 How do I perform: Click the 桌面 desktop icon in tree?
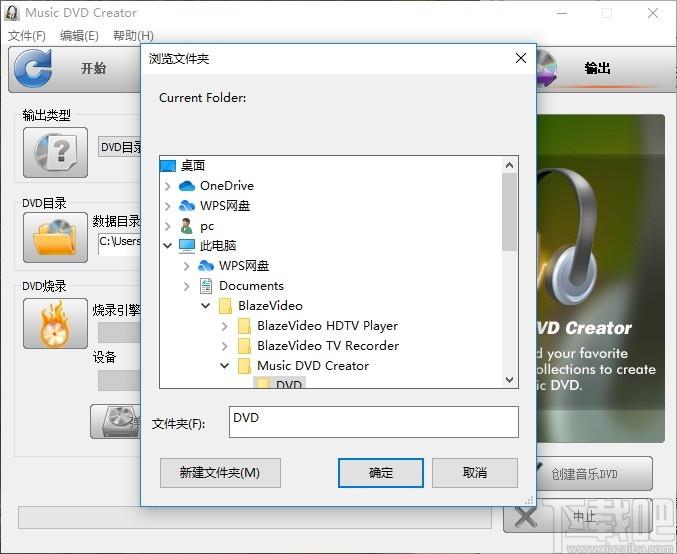coord(168,165)
